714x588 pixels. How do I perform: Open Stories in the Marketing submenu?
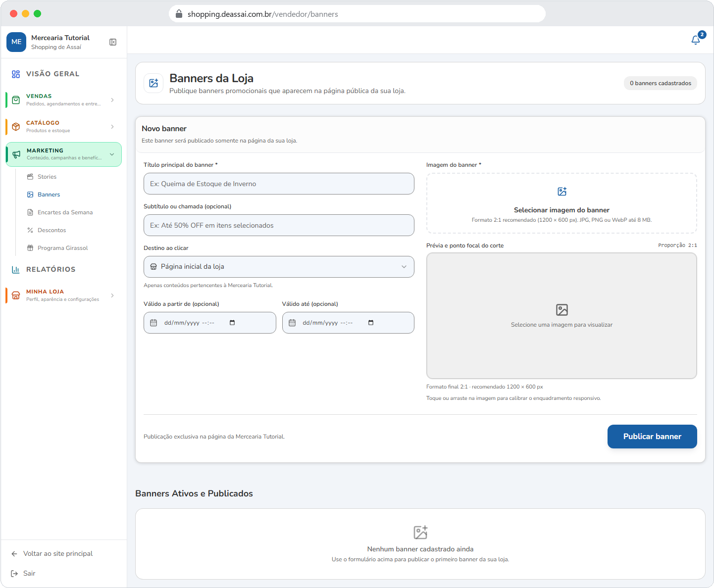coord(47,177)
